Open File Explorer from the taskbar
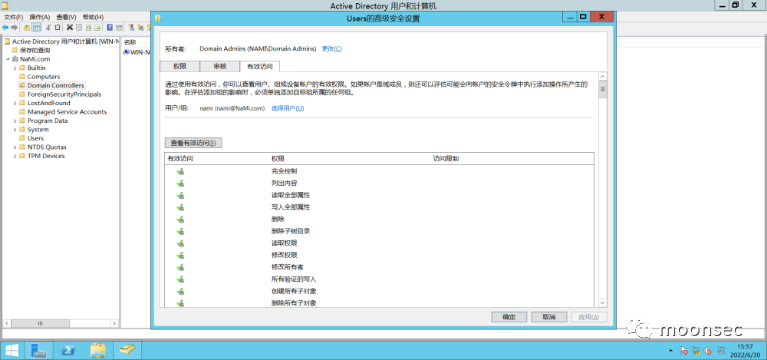The height and width of the screenshot is (360, 767). tap(98, 350)
